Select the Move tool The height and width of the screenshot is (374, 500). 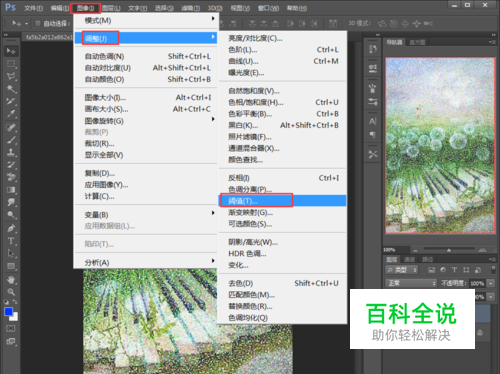pyautogui.click(x=11, y=51)
